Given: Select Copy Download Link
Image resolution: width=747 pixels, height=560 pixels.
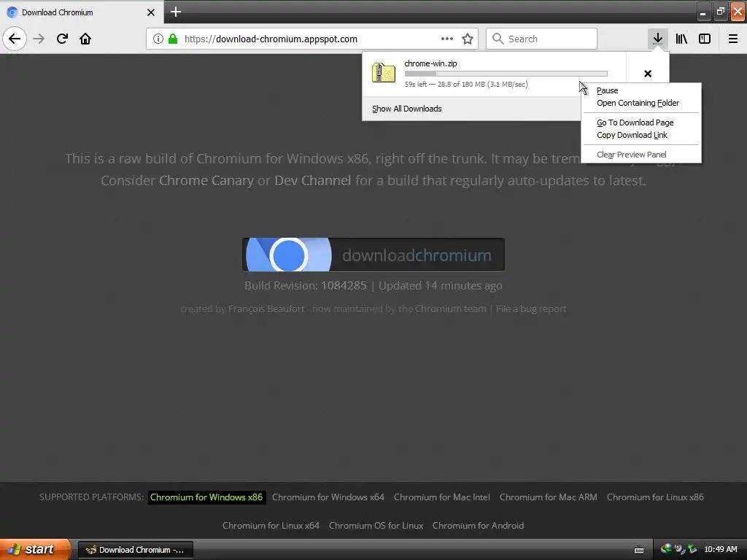Looking at the screenshot, I should (641, 135).
